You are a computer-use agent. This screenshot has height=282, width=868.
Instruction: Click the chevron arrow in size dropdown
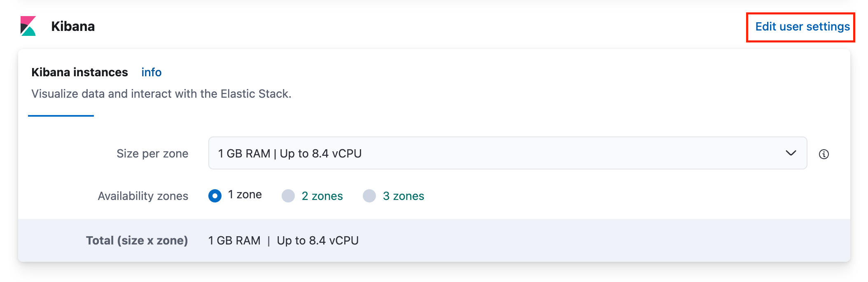tap(791, 153)
